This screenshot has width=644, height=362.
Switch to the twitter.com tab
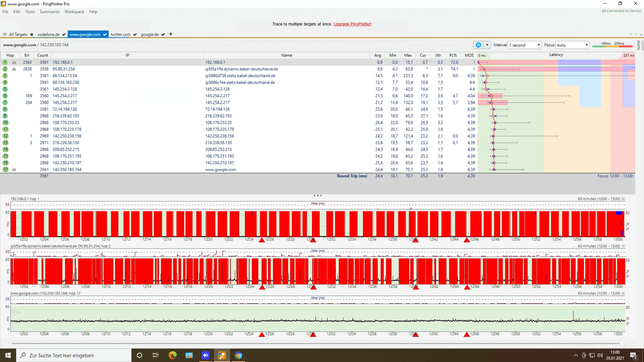[x=121, y=35]
